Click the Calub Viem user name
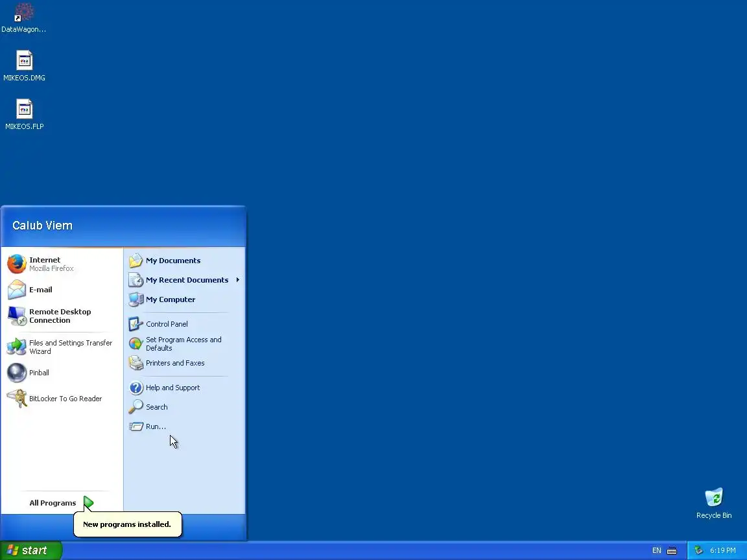The height and width of the screenshot is (560, 747). (x=42, y=226)
